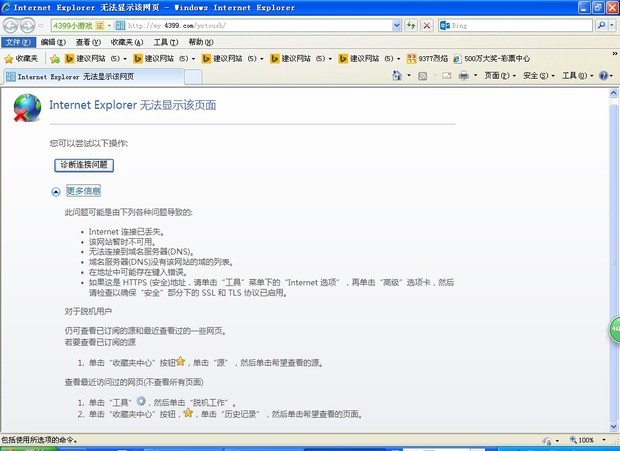Screen dimensions: 620x451
Task: Open the 收藏夹 favorites center star button
Action: [x=21, y=59]
